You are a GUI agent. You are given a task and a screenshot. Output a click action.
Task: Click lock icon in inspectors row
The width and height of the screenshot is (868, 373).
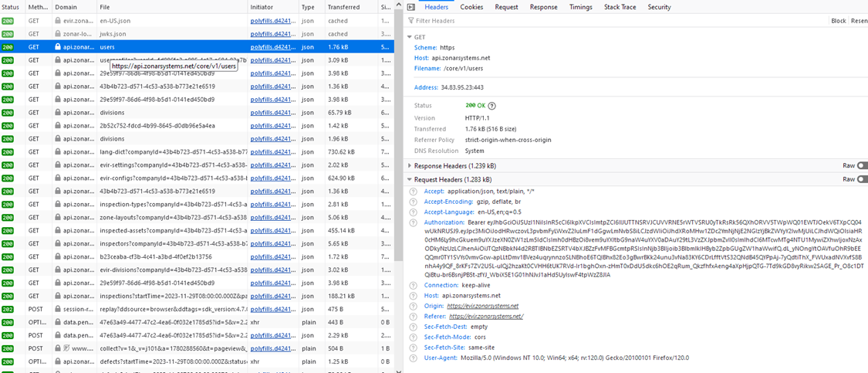[x=58, y=243]
